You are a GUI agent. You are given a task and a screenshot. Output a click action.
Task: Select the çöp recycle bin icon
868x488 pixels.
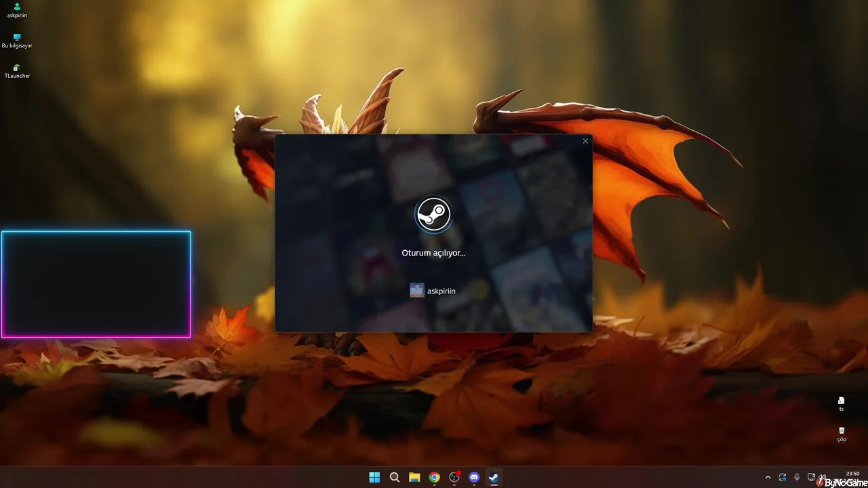842,434
